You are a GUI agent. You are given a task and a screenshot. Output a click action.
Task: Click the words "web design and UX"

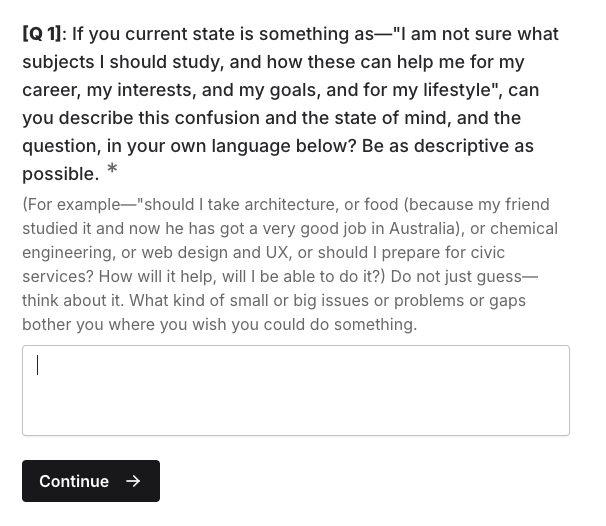pos(215,252)
